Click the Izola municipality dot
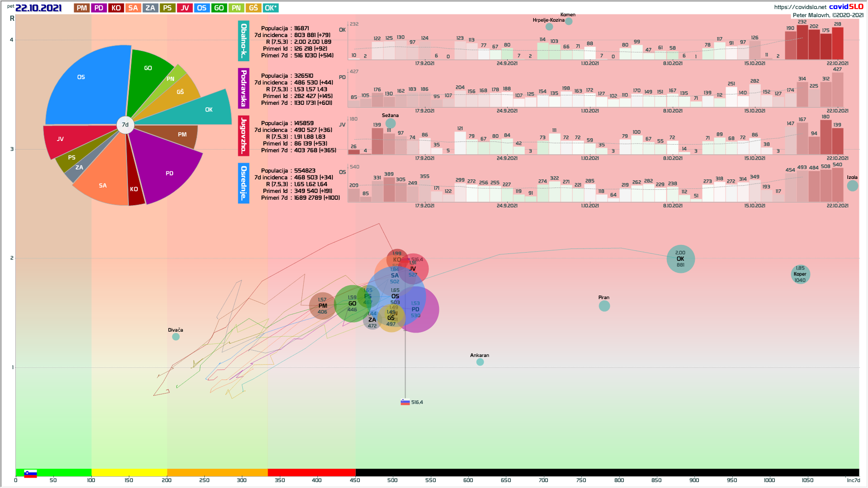The image size is (868, 488). coord(852,186)
